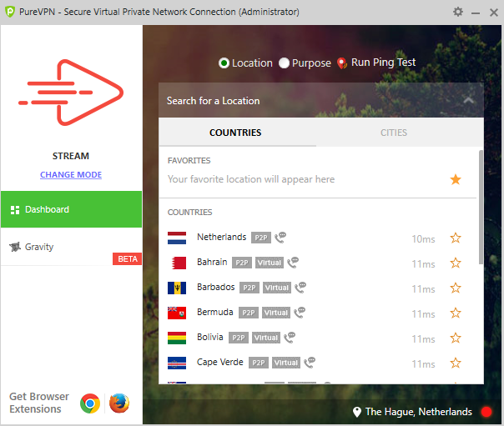Select the Barbados country name

[215, 288]
